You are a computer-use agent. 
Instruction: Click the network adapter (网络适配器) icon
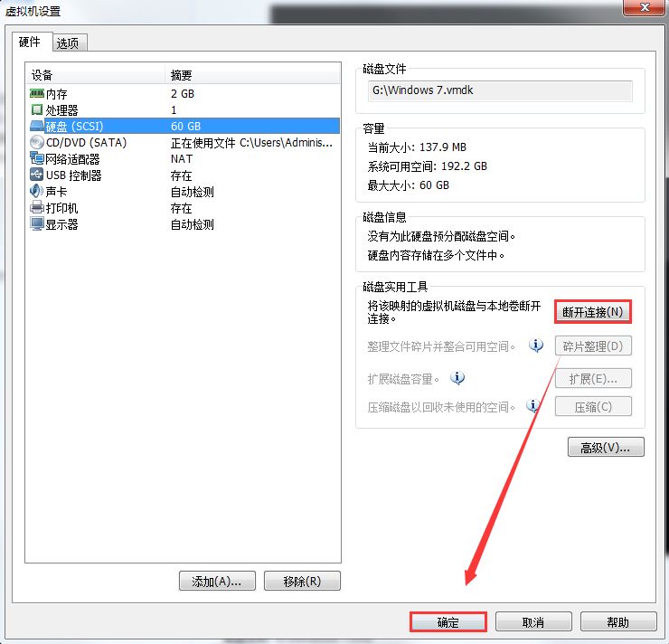click(x=37, y=158)
